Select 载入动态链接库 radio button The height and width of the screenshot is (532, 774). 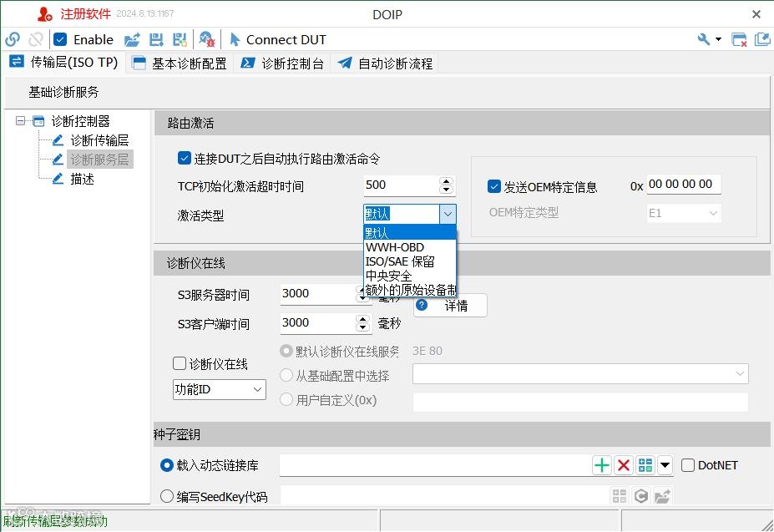[x=167, y=465]
